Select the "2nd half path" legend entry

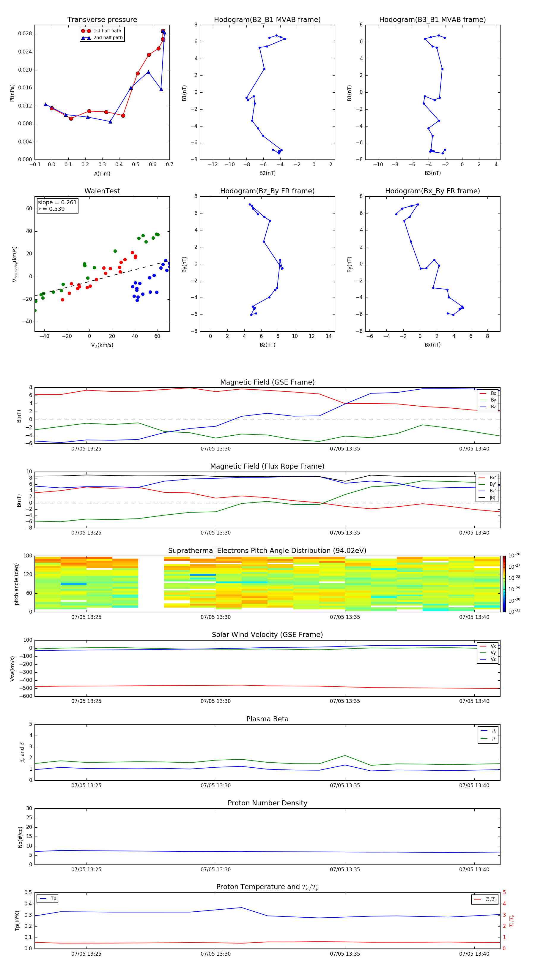[102, 38]
